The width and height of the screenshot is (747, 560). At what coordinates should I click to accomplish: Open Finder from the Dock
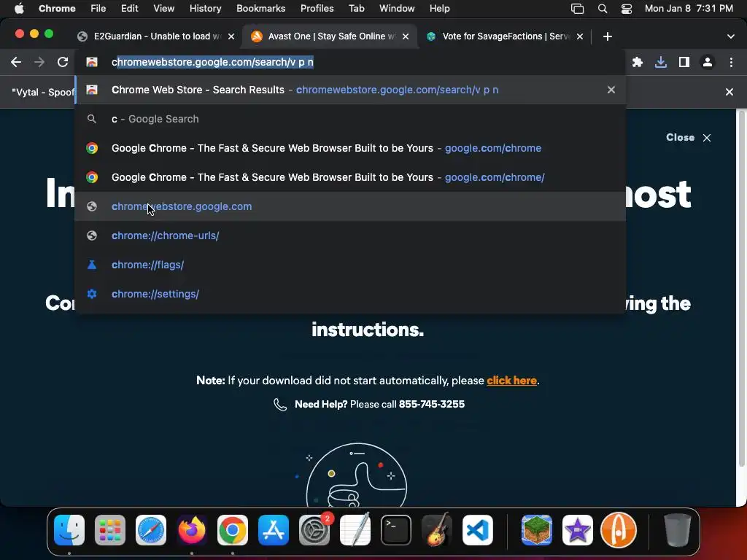point(69,530)
